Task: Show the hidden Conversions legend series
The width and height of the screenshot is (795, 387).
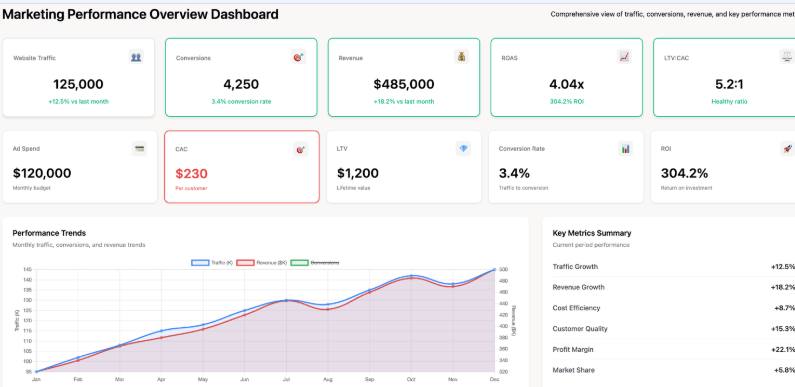Action: (315, 263)
